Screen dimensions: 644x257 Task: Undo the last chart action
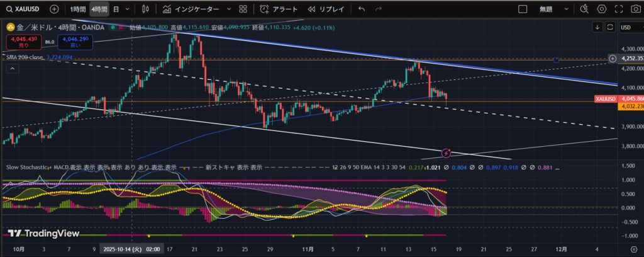[361, 9]
